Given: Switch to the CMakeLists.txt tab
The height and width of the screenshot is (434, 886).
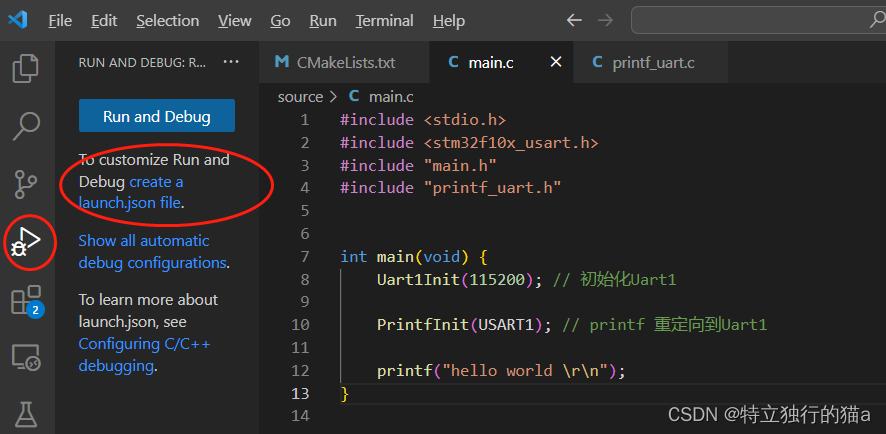Looking at the screenshot, I should coord(344,62).
